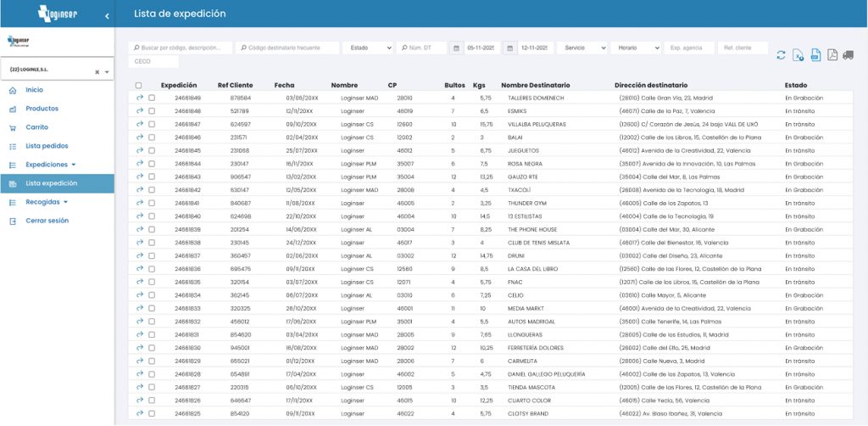Open the Estado filter dropdown
Screen dimensions: 868x426
click(x=368, y=48)
